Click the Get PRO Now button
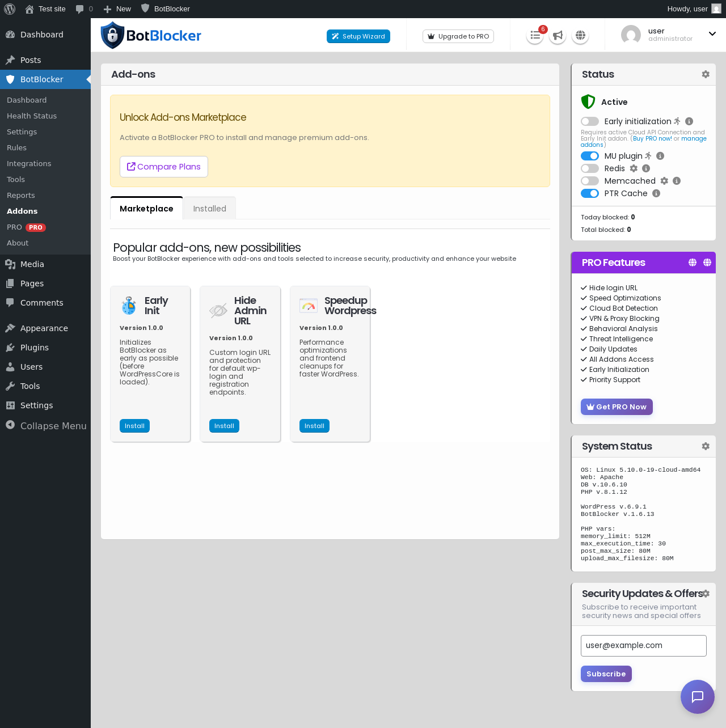The height and width of the screenshot is (728, 726). (x=617, y=407)
